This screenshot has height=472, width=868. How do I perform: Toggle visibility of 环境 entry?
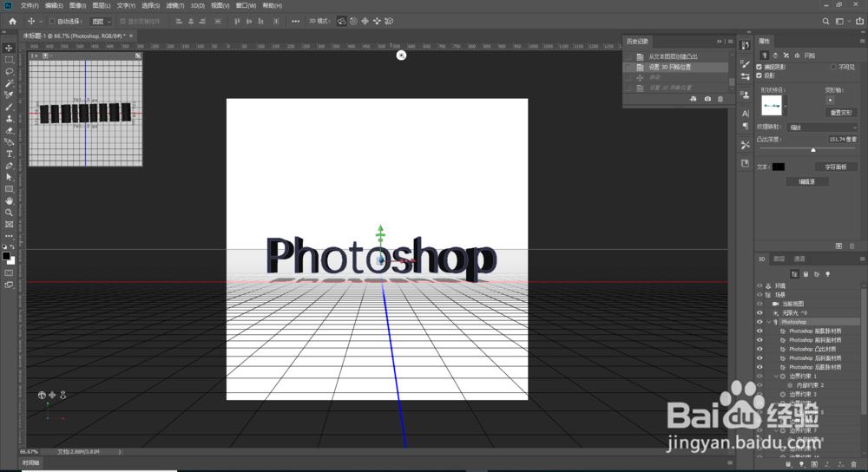(x=759, y=285)
